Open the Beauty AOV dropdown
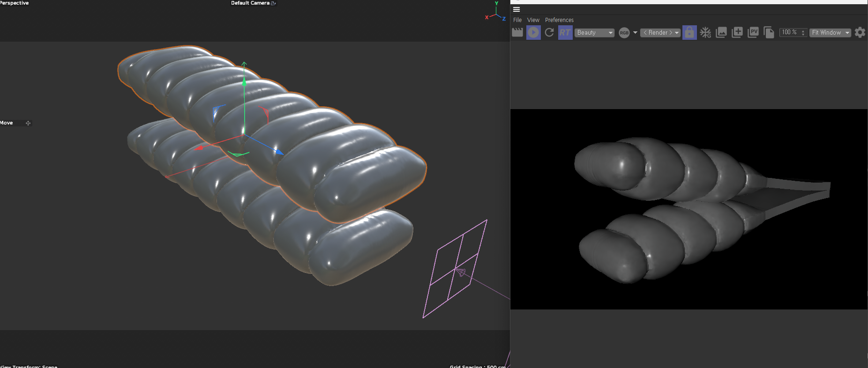Screen dimensions: 868x368 click(x=594, y=33)
